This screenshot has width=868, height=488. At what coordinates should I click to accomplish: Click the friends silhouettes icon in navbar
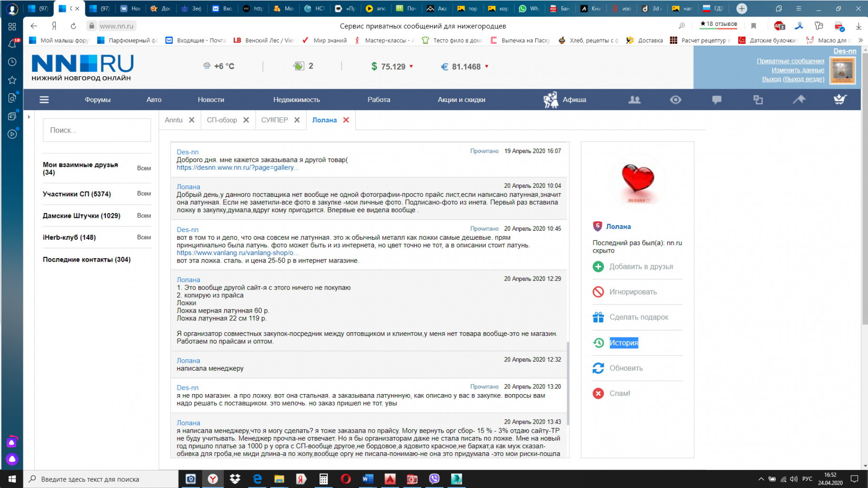pyautogui.click(x=634, y=100)
